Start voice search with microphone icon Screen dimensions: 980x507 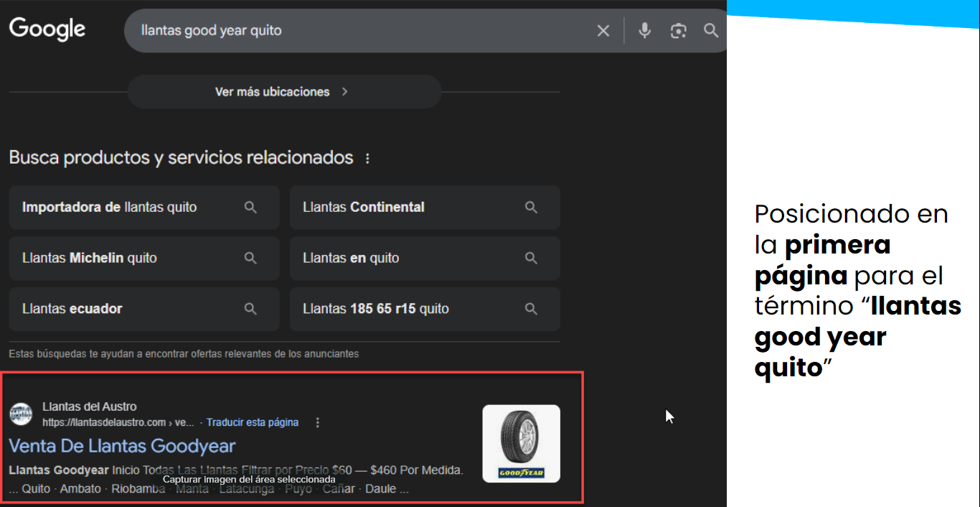point(644,30)
